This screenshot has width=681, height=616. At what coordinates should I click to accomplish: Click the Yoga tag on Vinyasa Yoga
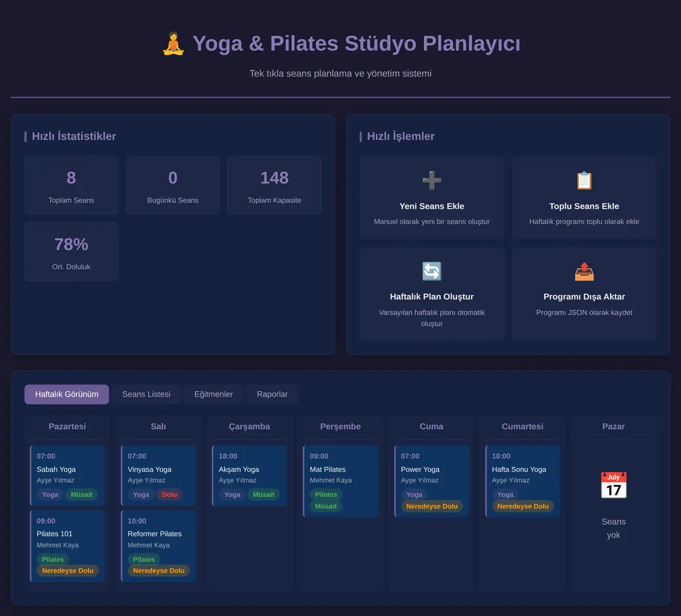[141, 495]
